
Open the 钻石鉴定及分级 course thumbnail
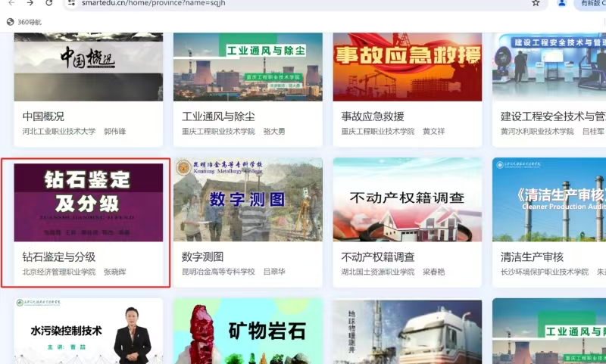point(89,202)
